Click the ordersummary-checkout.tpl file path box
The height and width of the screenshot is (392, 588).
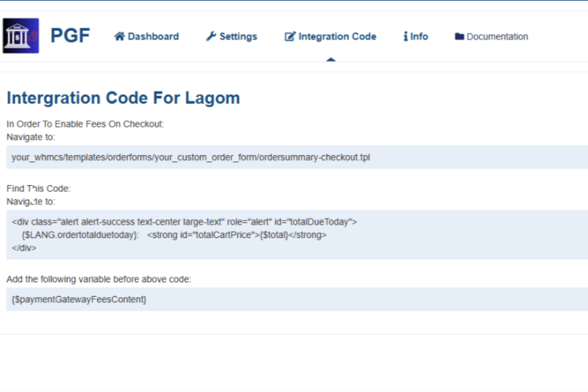click(x=191, y=157)
